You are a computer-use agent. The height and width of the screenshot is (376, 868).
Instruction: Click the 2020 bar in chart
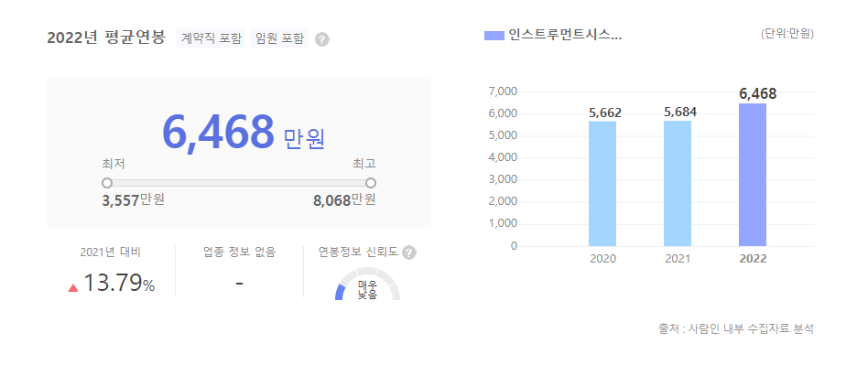602,184
